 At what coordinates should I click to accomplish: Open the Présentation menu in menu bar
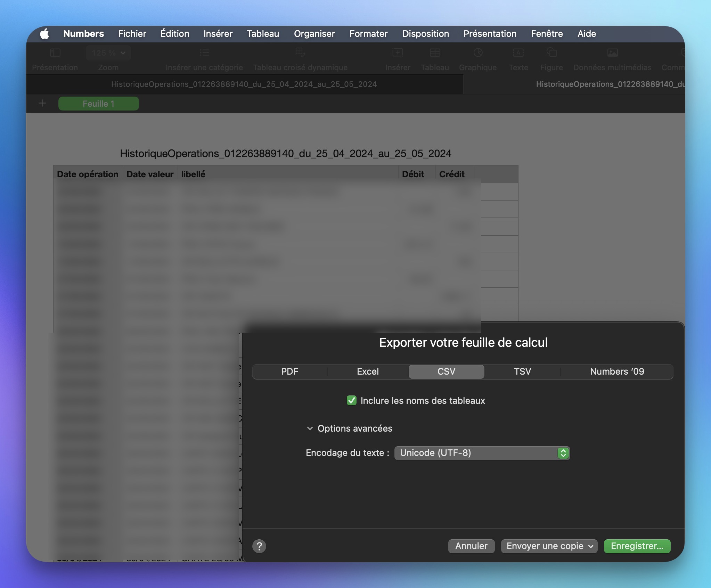(490, 34)
